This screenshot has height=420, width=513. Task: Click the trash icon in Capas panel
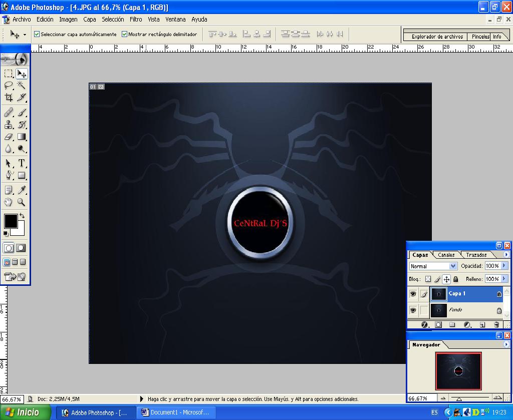[x=496, y=325]
